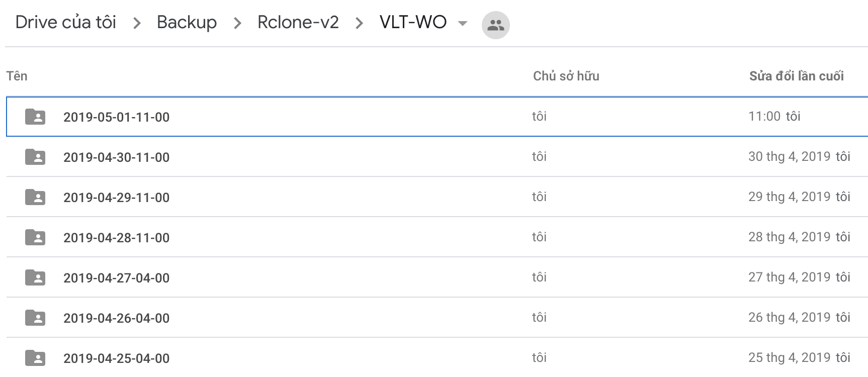Click shared folder icon for 2019-04-27-04-00

35,277
